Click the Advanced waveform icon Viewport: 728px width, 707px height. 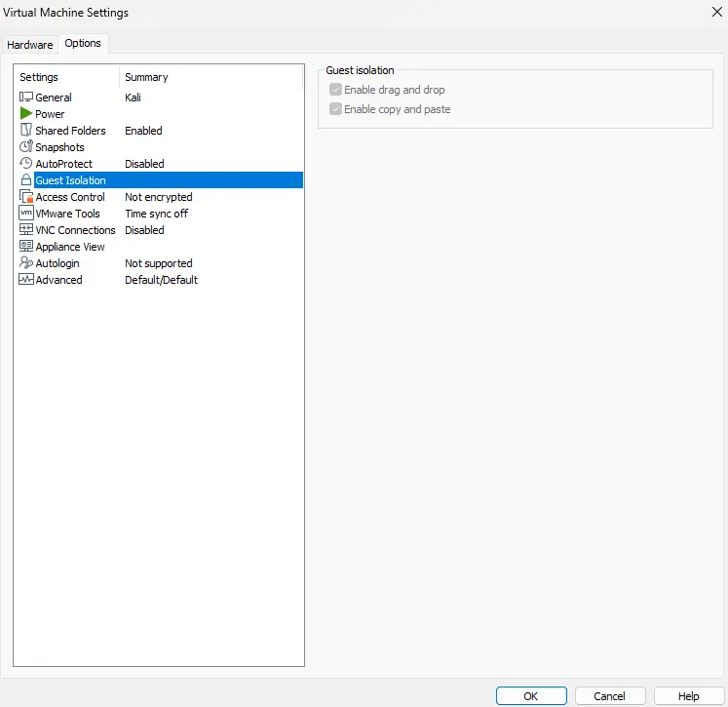click(26, 279)
